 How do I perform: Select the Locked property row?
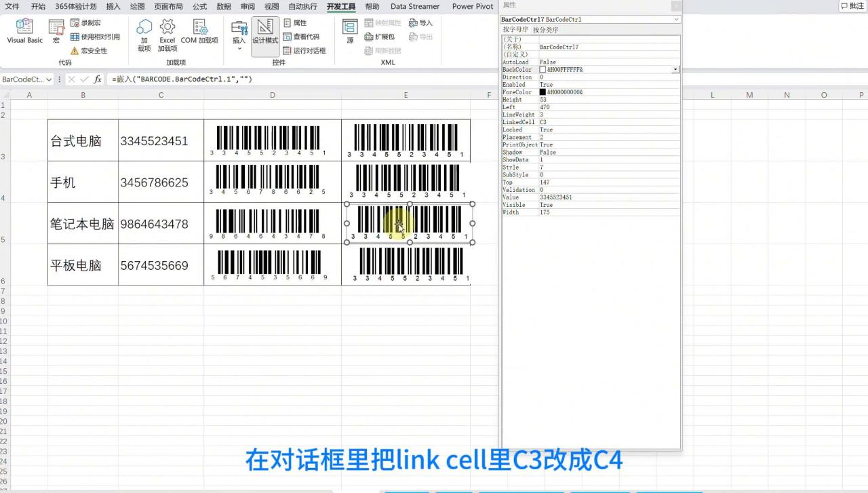pos(590,130)
